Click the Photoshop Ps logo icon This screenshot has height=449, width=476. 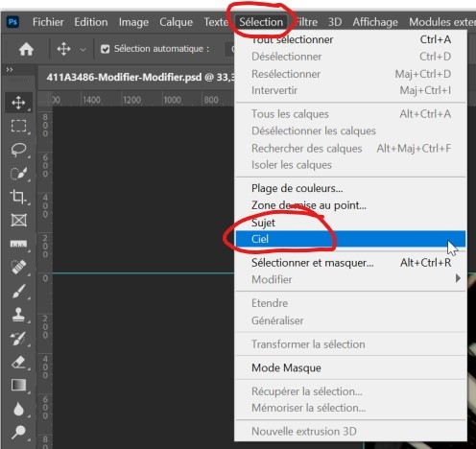[13, 22]
